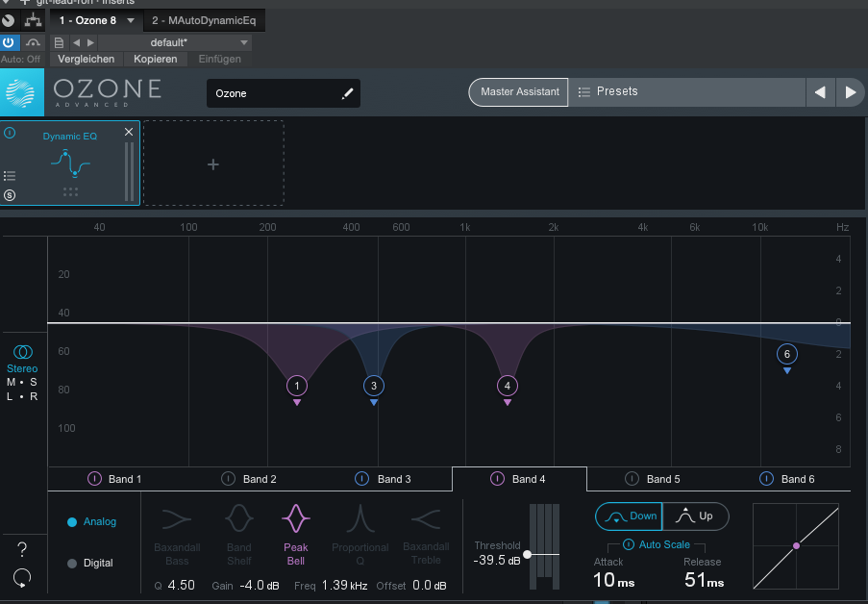Enable Band 5 power button
Image resolution: width=868 pixels, height=604 pixels.
(x=632, y=478)
